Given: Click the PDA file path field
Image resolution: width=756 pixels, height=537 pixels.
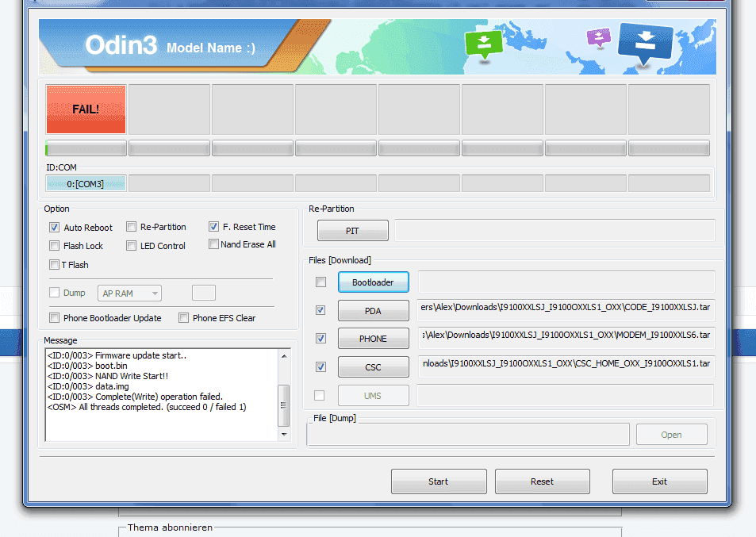Looking at the screenshot, I should [566, 310].
